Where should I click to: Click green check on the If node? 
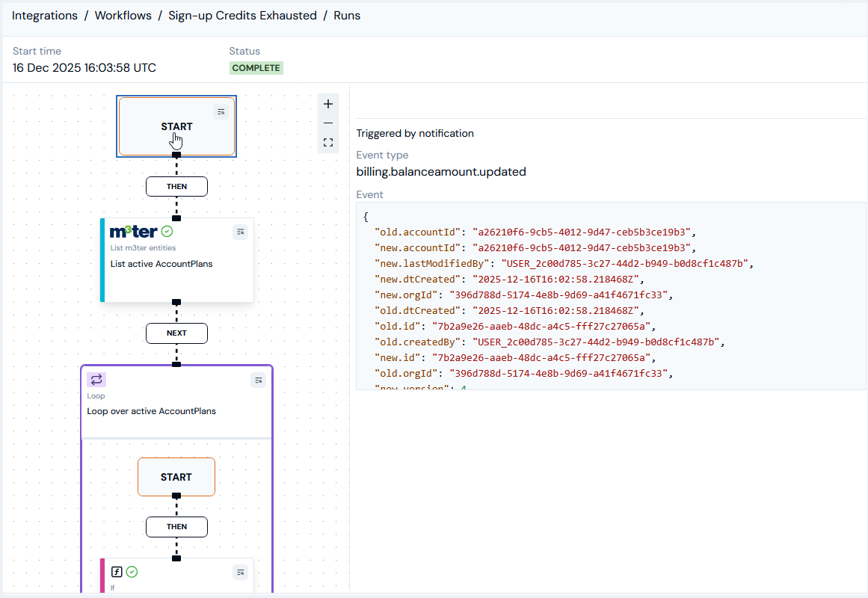point(132,572)
